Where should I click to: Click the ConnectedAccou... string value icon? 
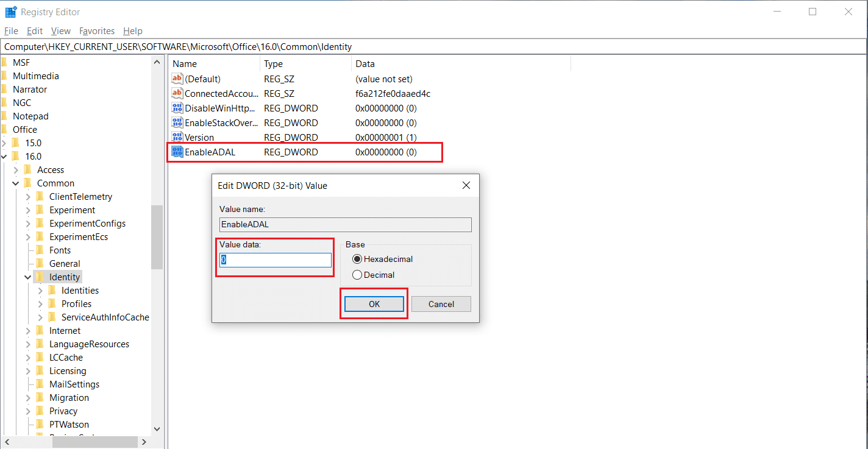(x=177, y=93)
